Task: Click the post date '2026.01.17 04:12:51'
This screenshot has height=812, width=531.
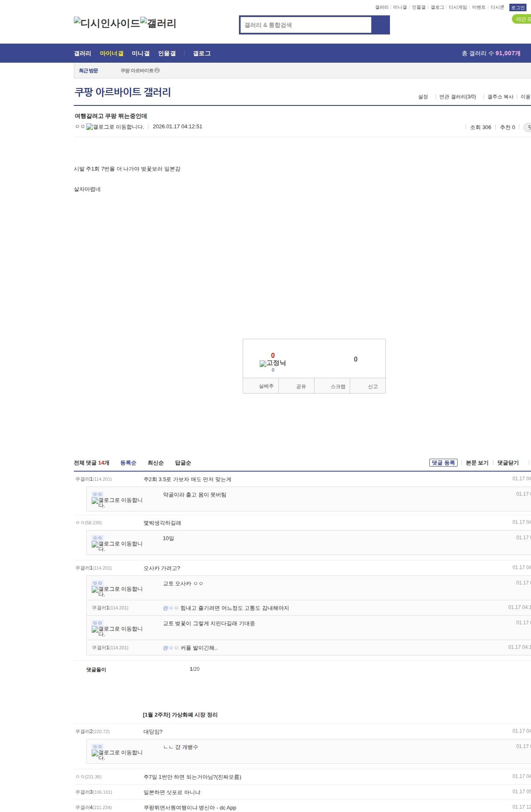Action: tap(178, 127)
